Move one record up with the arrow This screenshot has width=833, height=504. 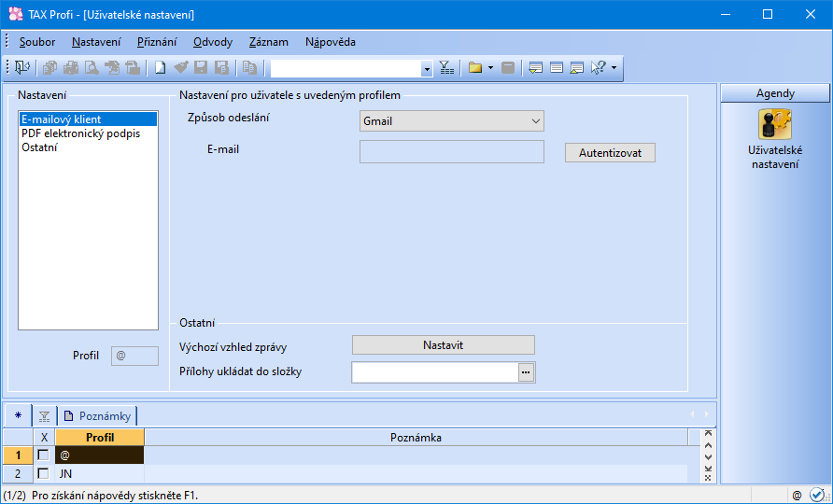[x=708, y=445]
